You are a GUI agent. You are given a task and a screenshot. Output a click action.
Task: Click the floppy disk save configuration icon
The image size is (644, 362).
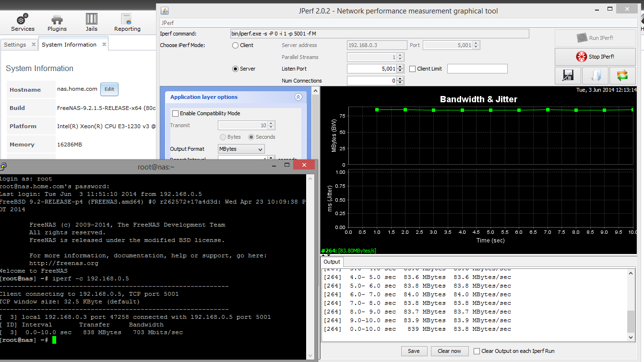point(568,75)
